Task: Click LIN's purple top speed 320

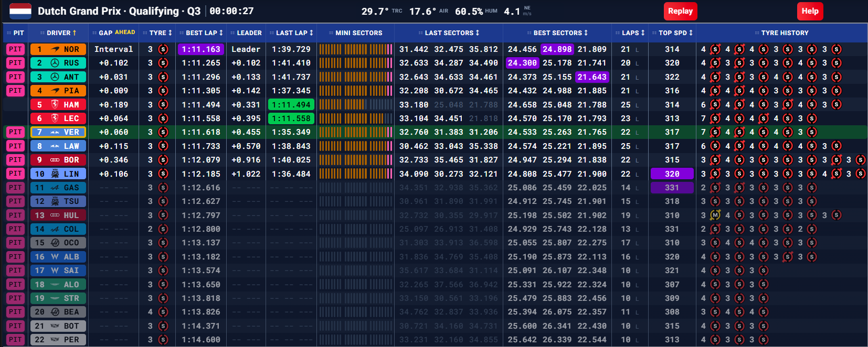Action: point(672,174)
